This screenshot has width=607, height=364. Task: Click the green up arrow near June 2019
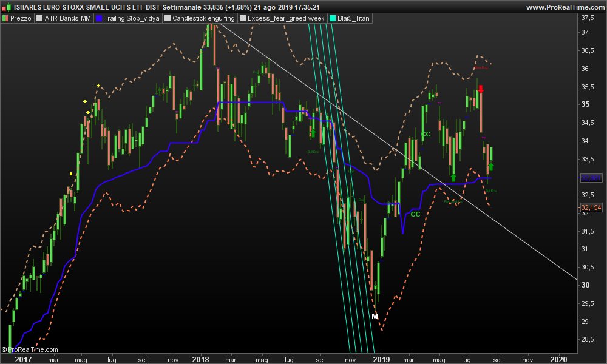click(453, 178)
